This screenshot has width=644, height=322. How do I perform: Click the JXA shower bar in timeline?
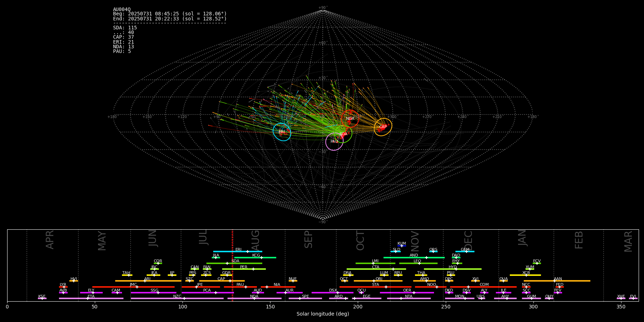pos(216,257)
